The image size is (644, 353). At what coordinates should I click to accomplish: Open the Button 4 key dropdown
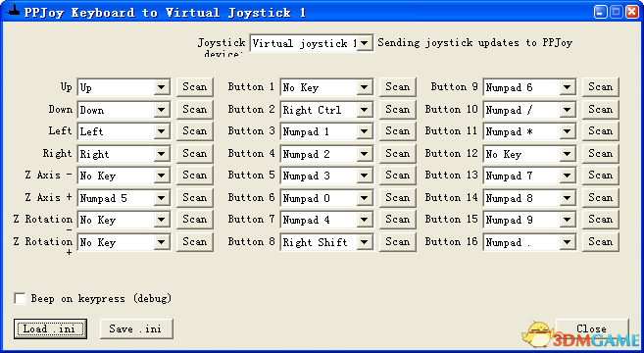click(x=326, y=154)
